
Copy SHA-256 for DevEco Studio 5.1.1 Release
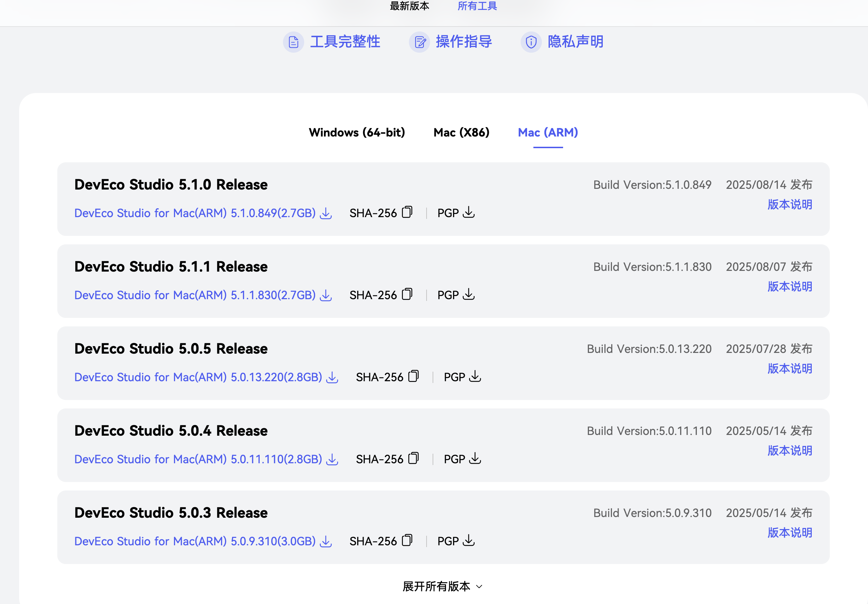coord(407,294)
